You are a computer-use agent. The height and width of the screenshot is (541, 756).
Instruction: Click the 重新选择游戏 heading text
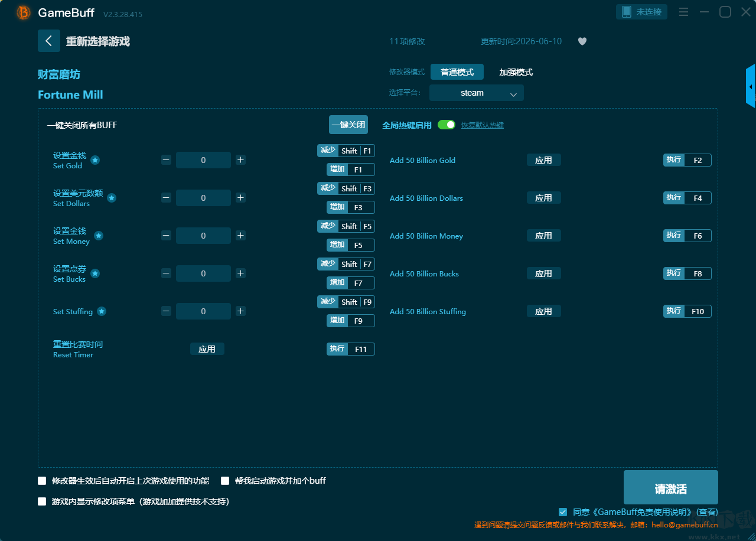pos(98,41)
